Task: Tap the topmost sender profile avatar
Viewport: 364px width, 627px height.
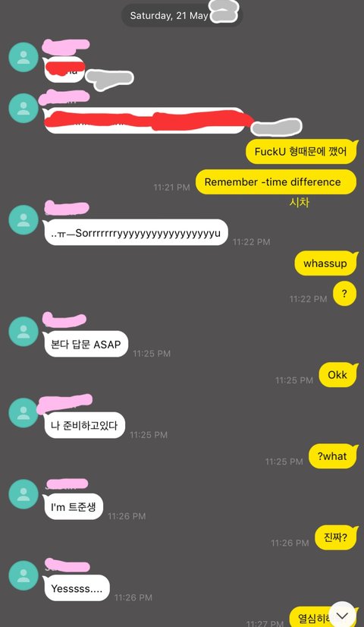Action: tap(24, 57)
